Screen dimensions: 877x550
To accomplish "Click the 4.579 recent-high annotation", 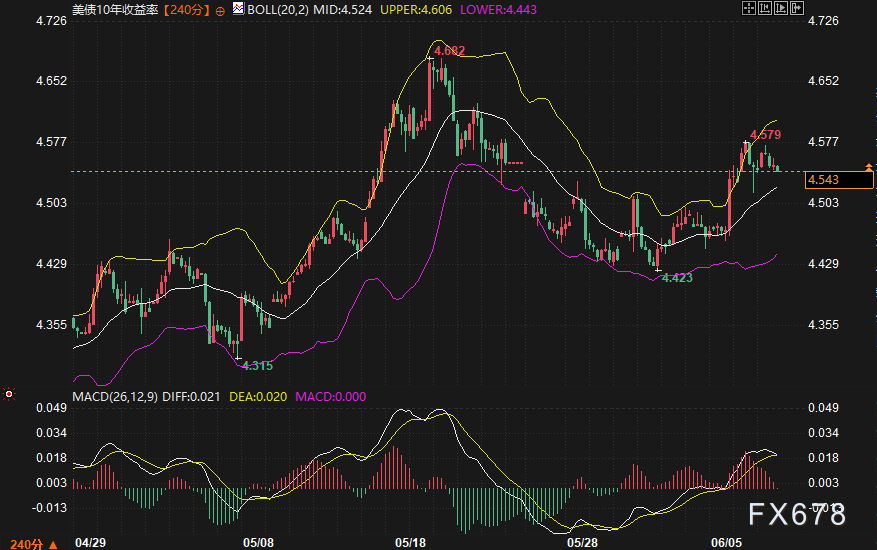I will (766, 134).
